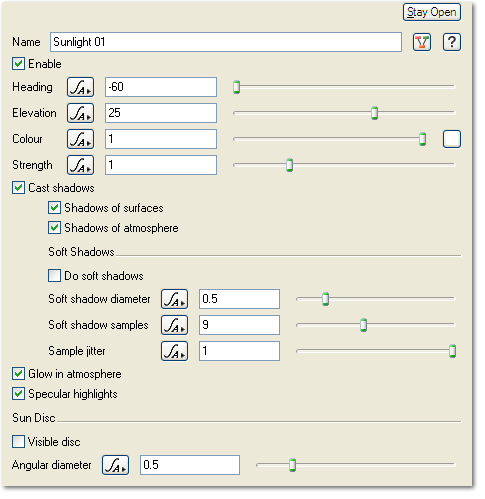The image size is (485, 499).
Task: Open the Strength animation button
Action: [x=80, y=165]
